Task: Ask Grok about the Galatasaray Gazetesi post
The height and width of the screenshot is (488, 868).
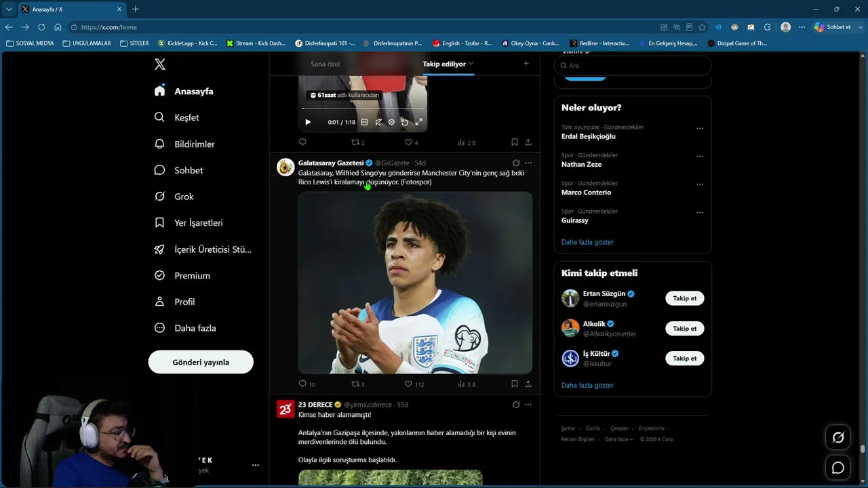Action: 516,163
